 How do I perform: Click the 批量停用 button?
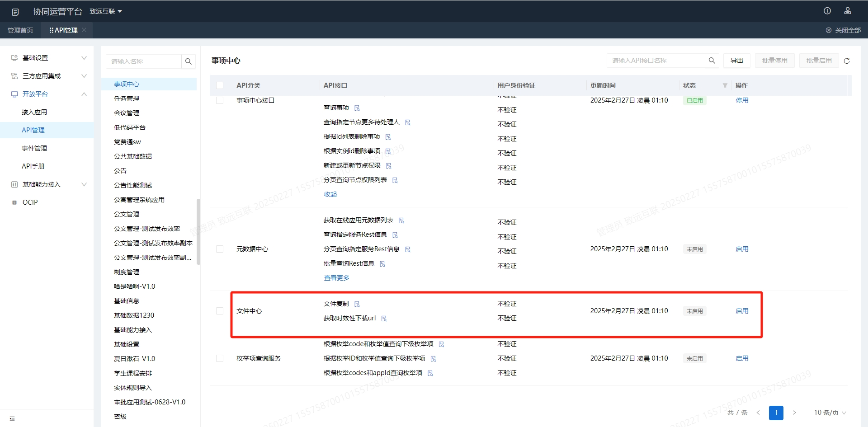(775, 61)
